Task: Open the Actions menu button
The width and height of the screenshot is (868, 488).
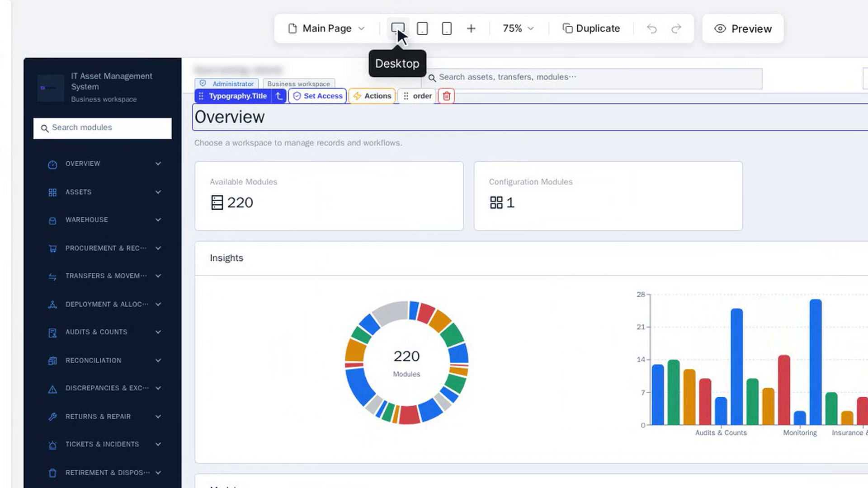Action: tap(372, 96)
